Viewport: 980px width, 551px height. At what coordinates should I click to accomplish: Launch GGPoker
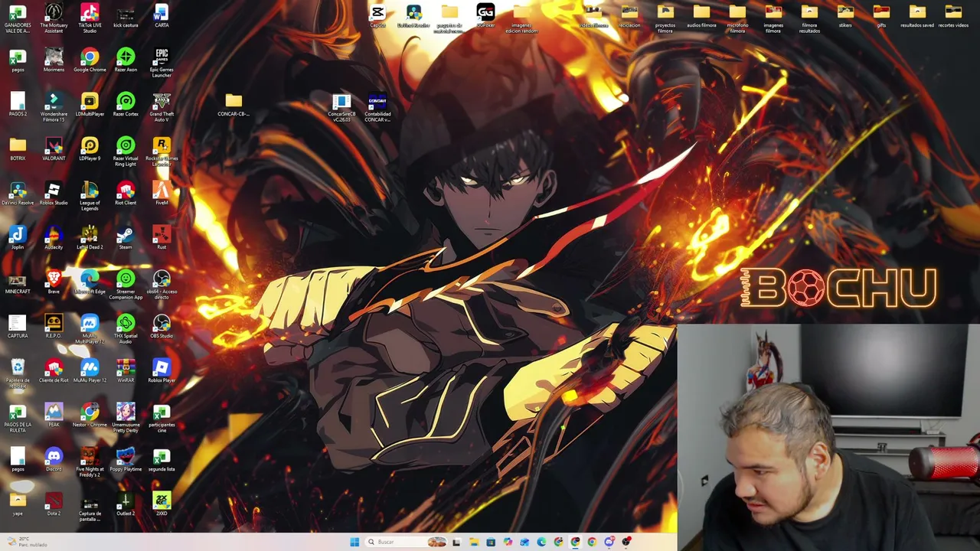485,16
